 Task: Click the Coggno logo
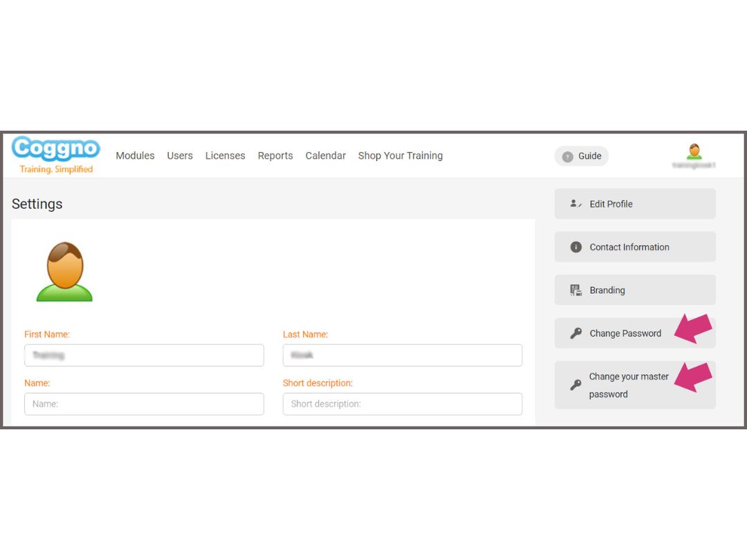(56, 156)
